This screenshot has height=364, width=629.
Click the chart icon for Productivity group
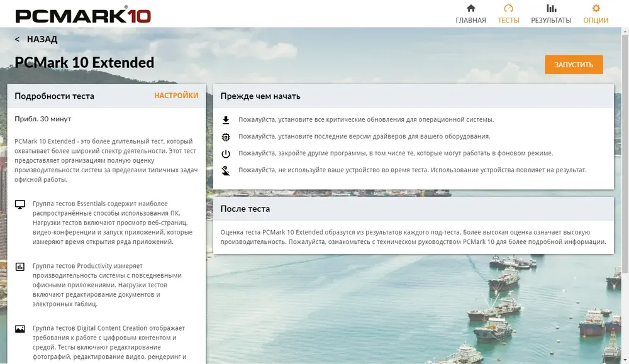click(x=20, y=267)
